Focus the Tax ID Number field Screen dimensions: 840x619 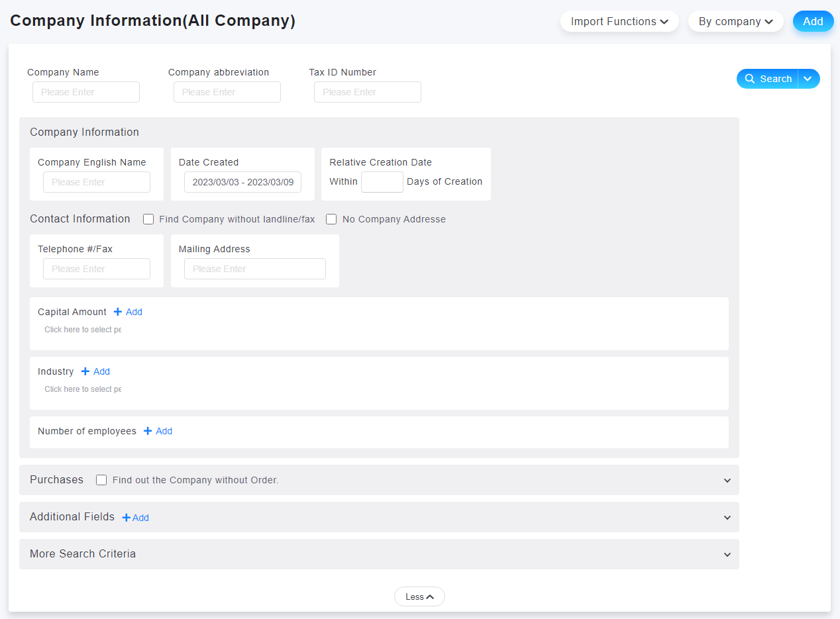tap(368, 92)
